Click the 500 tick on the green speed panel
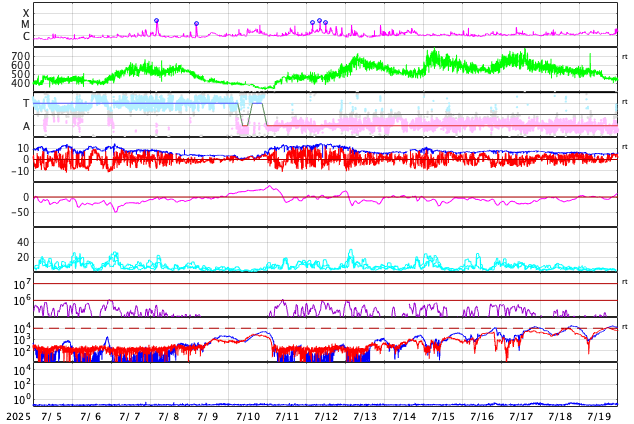 tap(21, 74)
